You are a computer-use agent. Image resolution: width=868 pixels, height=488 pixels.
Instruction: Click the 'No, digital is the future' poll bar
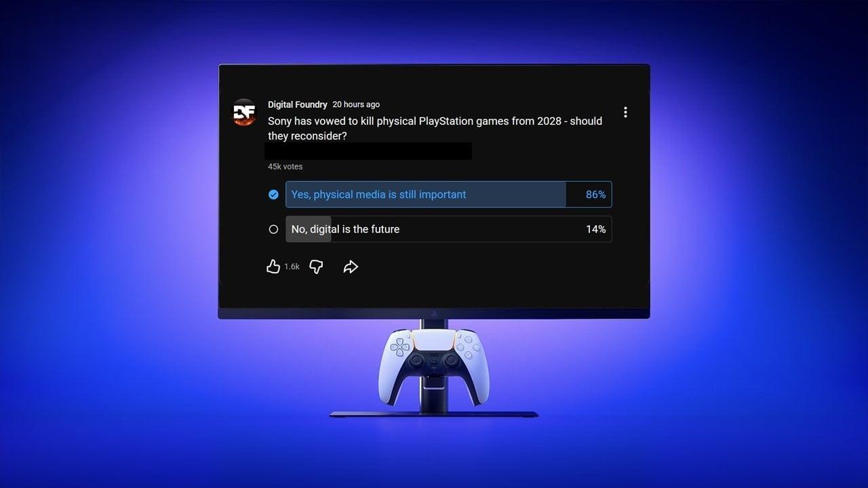449,229
